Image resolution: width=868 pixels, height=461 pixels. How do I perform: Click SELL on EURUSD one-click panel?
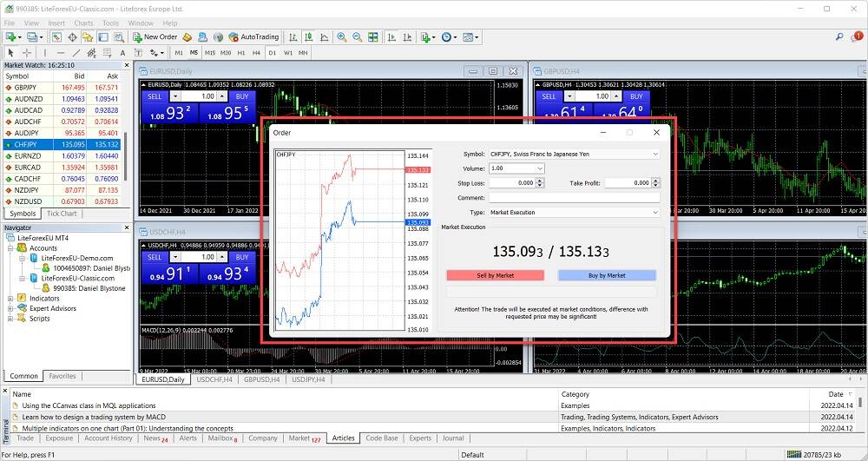pos(155,96)
